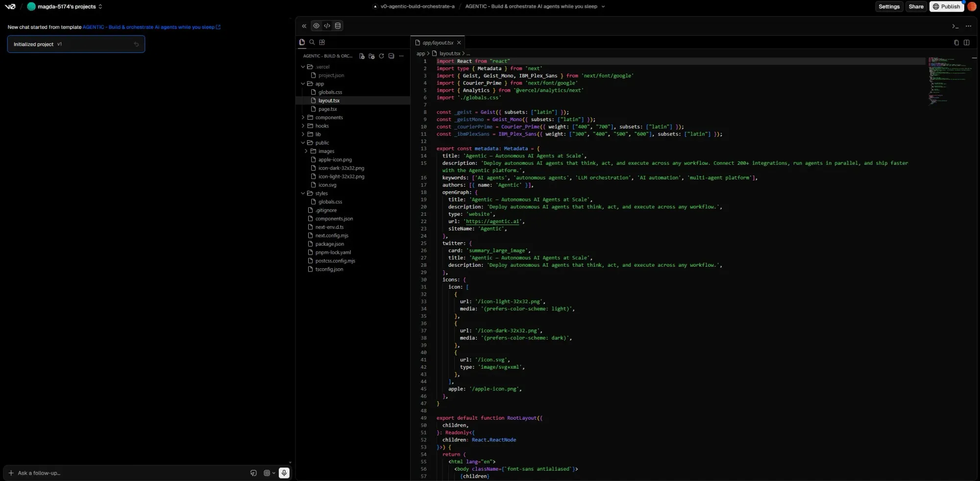Screen dimensions: 980x481
Task: Select the app/layout.tsx editor tab
Action: [438, 43]
